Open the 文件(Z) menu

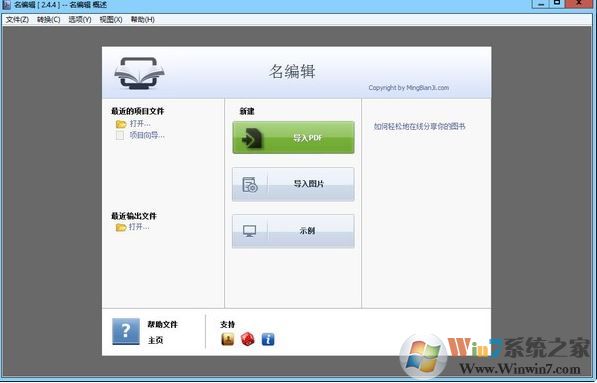17,19
